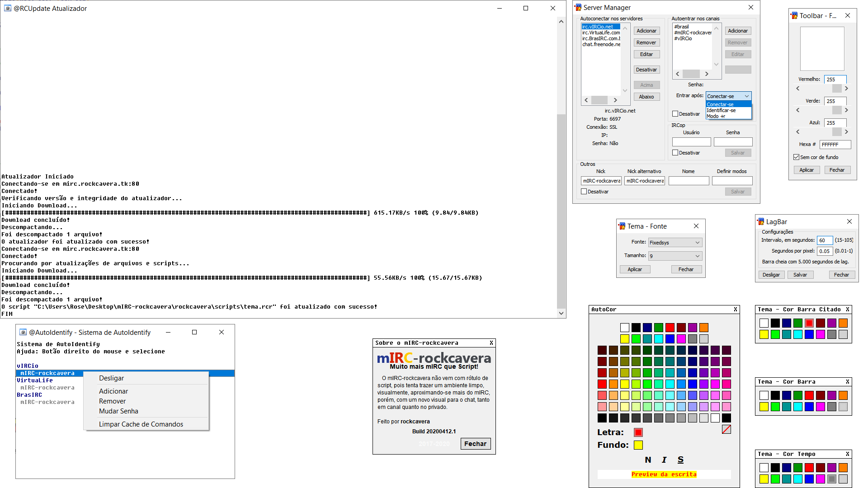This screenshot has height=488, width=868.
Task: Click the right arrow of the Vermelho scrollbar
Action: pyautogui.click(x=846, y=89)
